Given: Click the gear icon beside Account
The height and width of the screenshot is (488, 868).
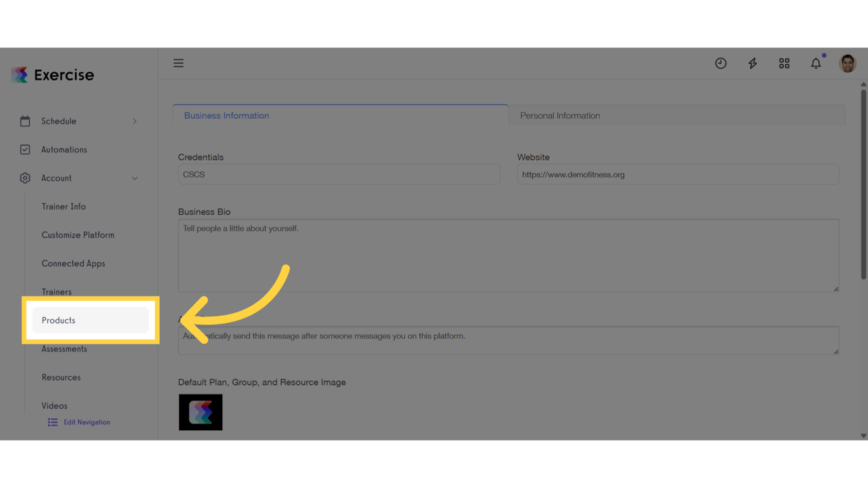Looking at the screenshot, I should point(25,178).
